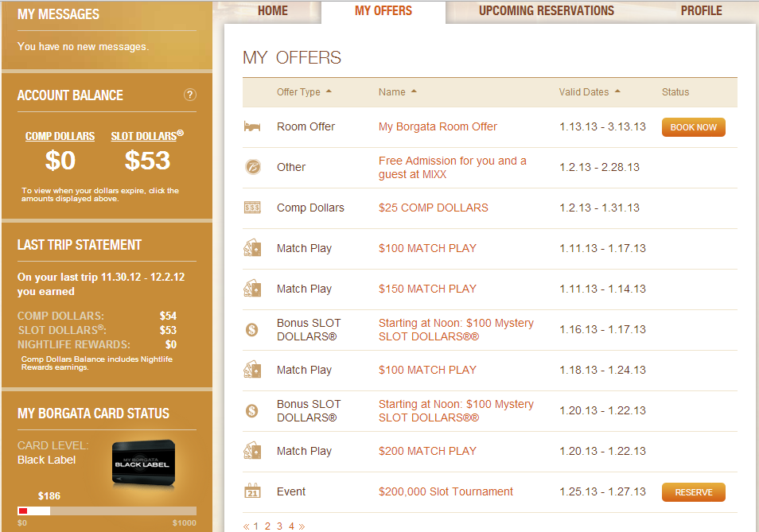Image resolution: width=759 pixels, height=532 pixels.
Task: Click the dollar coin icon in the 1.16.13 - 1.17.13 row
Action: click(251, 330)
